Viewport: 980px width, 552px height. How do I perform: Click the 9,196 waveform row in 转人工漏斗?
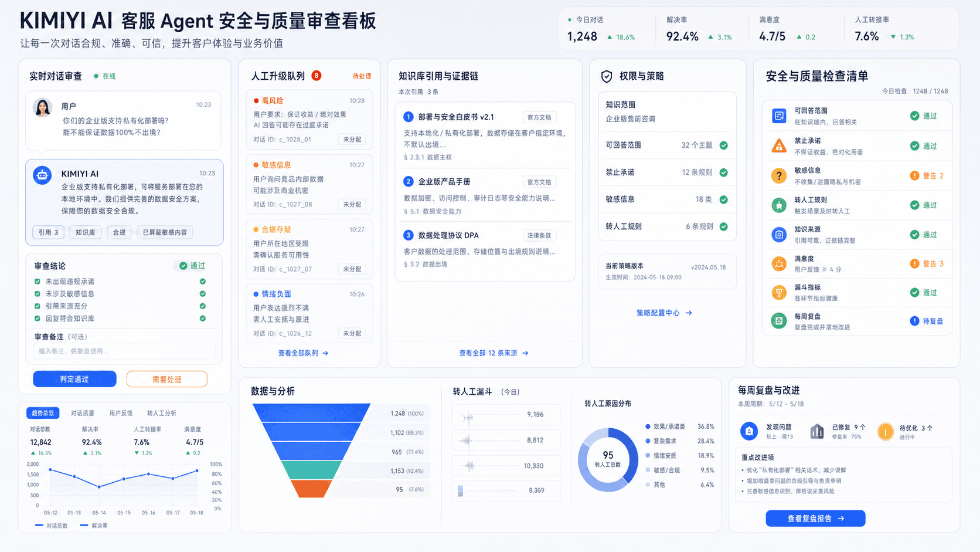click(x=506, y=415)
